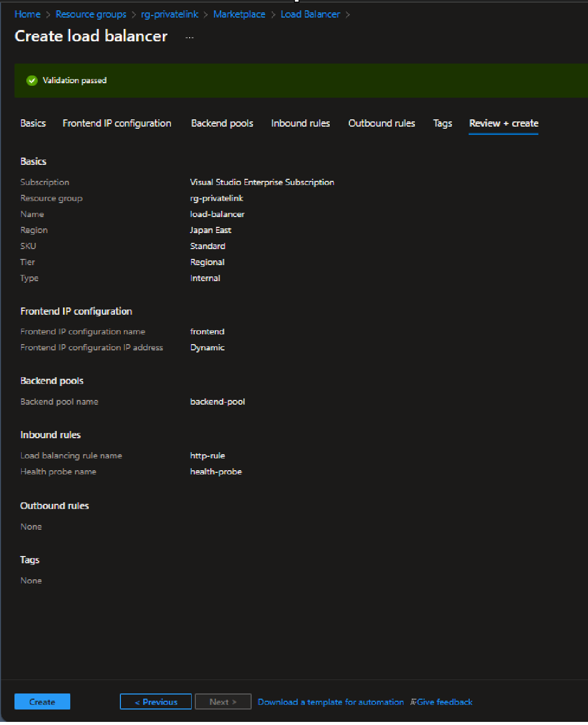Click the Backend pools section heading

(52, 381)
